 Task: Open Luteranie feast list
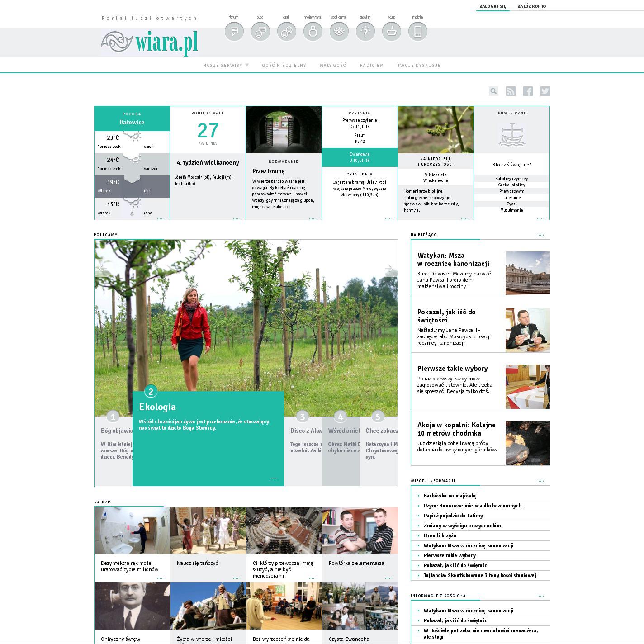tap(511, 198)
